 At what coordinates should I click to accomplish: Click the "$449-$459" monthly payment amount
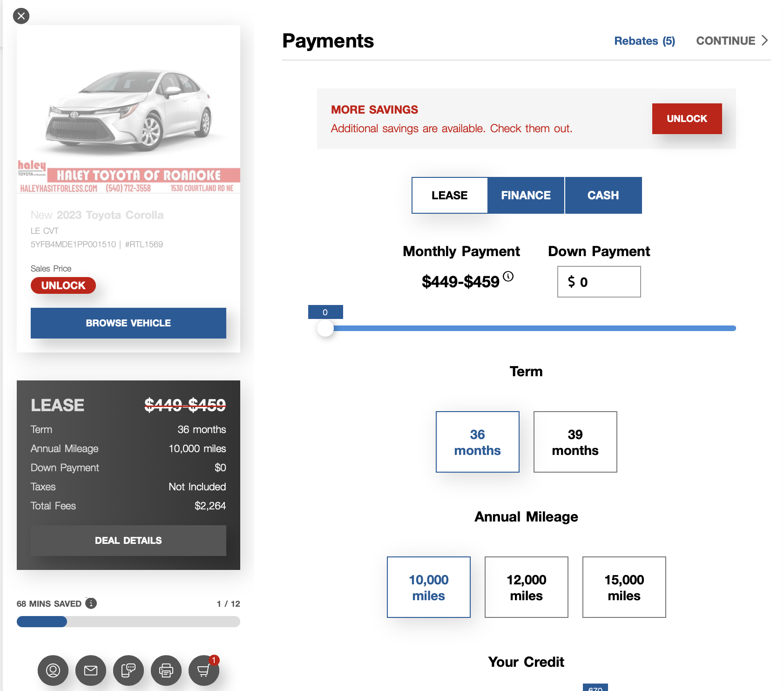(x=460, y=282)
